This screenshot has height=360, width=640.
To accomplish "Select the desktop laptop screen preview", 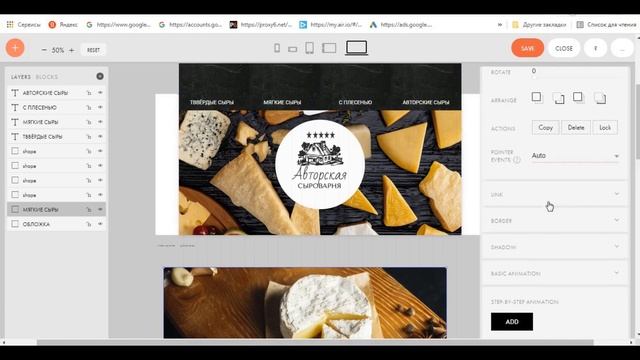I will click(x=356, y=48).
